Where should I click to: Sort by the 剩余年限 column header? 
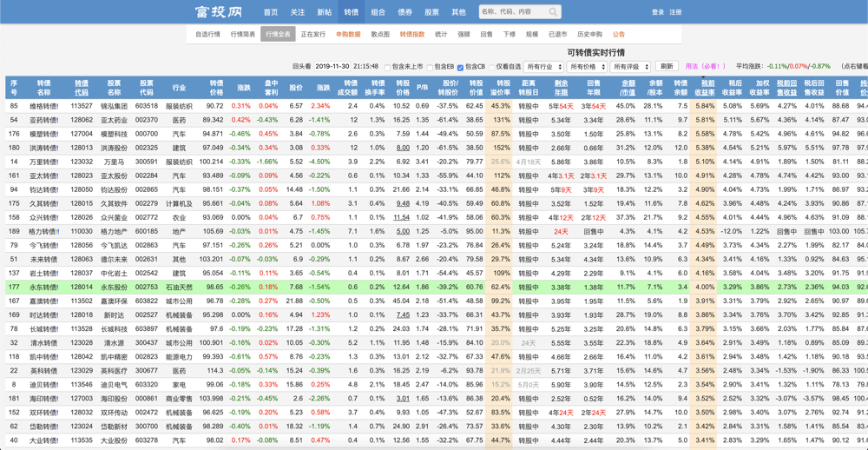coord(562,88)
